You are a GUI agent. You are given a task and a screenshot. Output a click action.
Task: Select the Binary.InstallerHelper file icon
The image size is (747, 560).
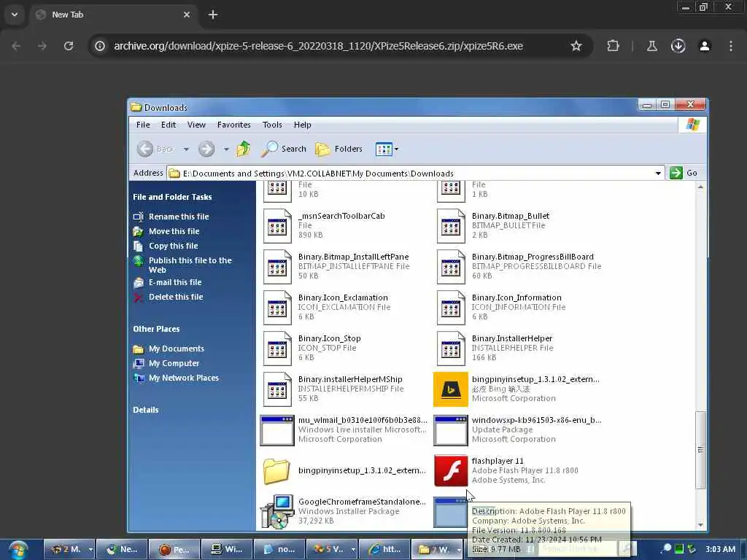[x=451, y=349]
